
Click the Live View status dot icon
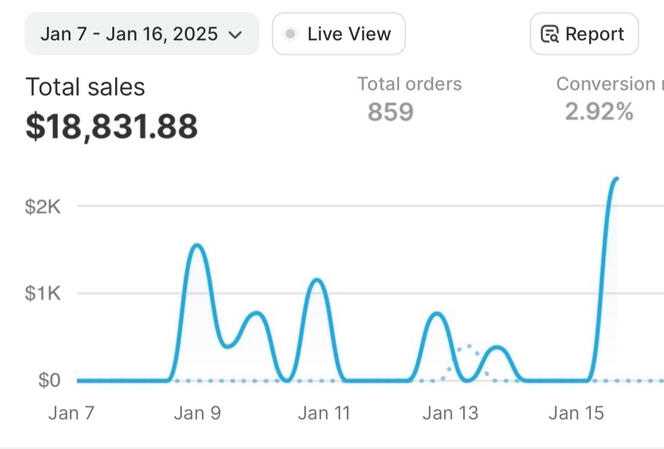point(290,34)
